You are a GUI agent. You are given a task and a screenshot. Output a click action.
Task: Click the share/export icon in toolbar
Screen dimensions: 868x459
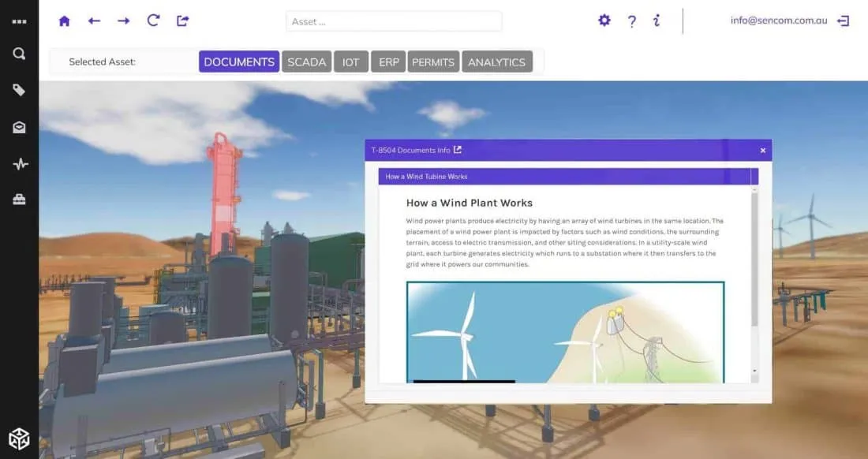(183, 21)
